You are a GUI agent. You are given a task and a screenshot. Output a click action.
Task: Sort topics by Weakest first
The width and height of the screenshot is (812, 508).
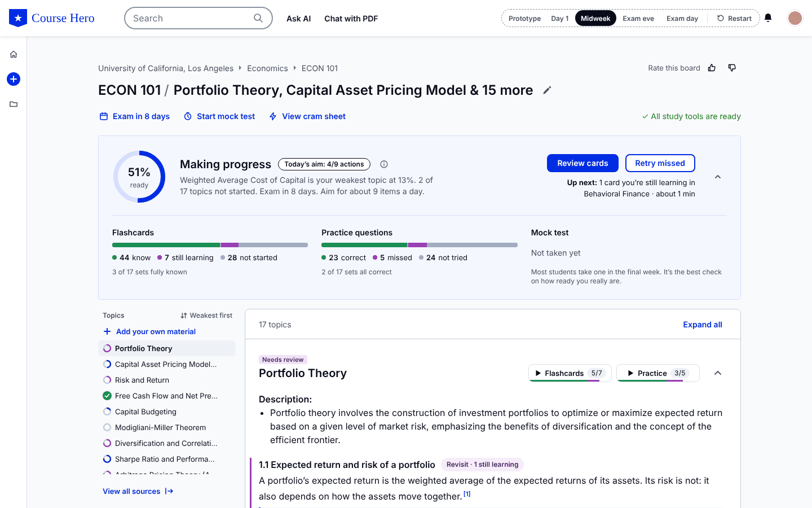206,316
